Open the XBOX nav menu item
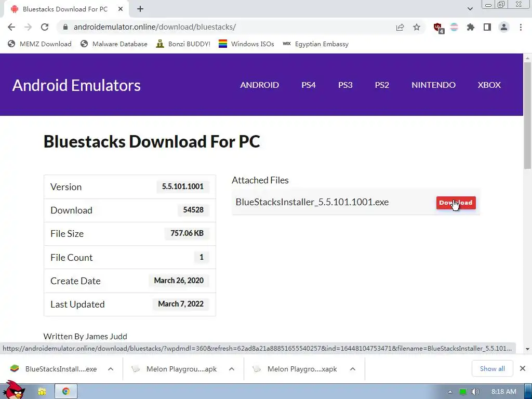 tap(489, 85)
